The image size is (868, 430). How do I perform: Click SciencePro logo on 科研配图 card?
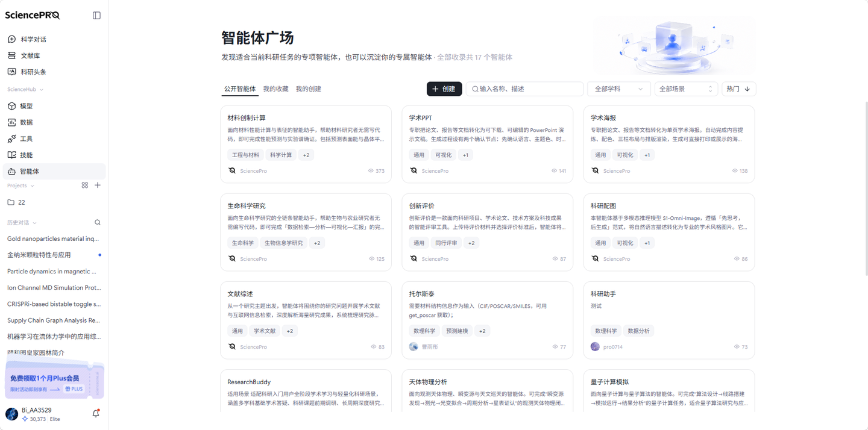click(595, 259)
